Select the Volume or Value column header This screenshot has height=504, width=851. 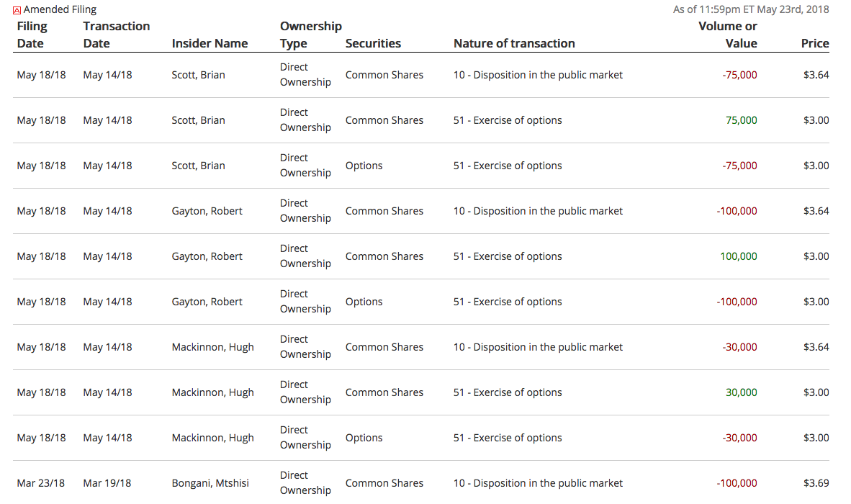tap(727, 35)
